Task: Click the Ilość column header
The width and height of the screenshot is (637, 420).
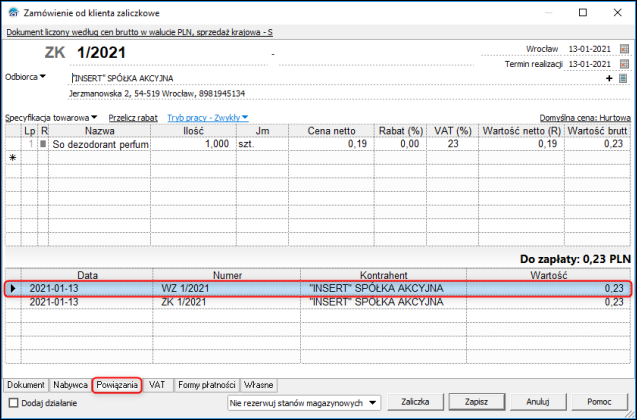Action: click(193, 131)
